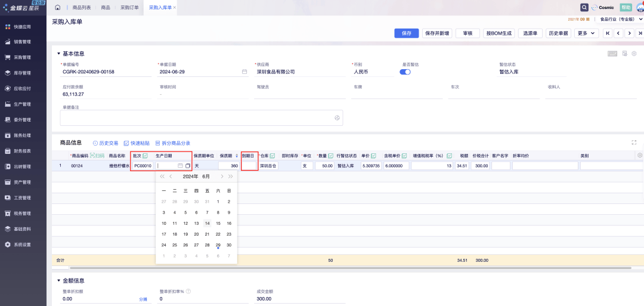
Task: Toggle the 是否暂估 switch
Action: click(x=405, y=72)
